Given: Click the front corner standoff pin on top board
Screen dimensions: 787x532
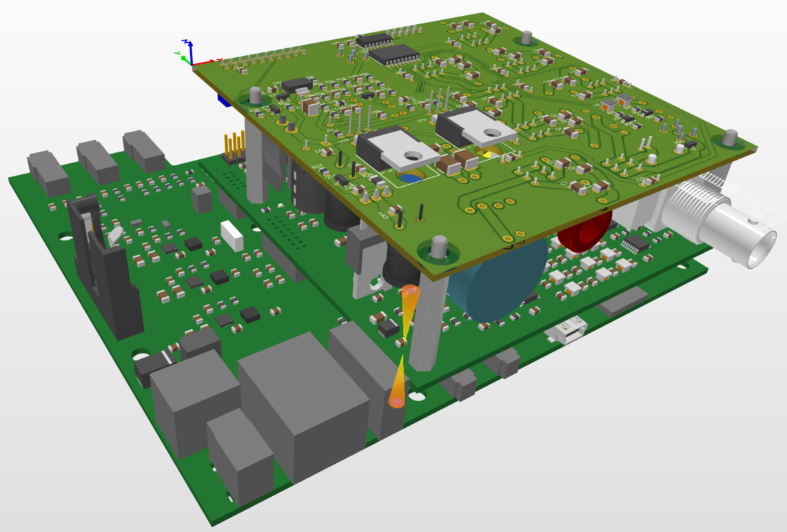Looking at the screenshot, I should pyautogui.click(x=438, y=247).
